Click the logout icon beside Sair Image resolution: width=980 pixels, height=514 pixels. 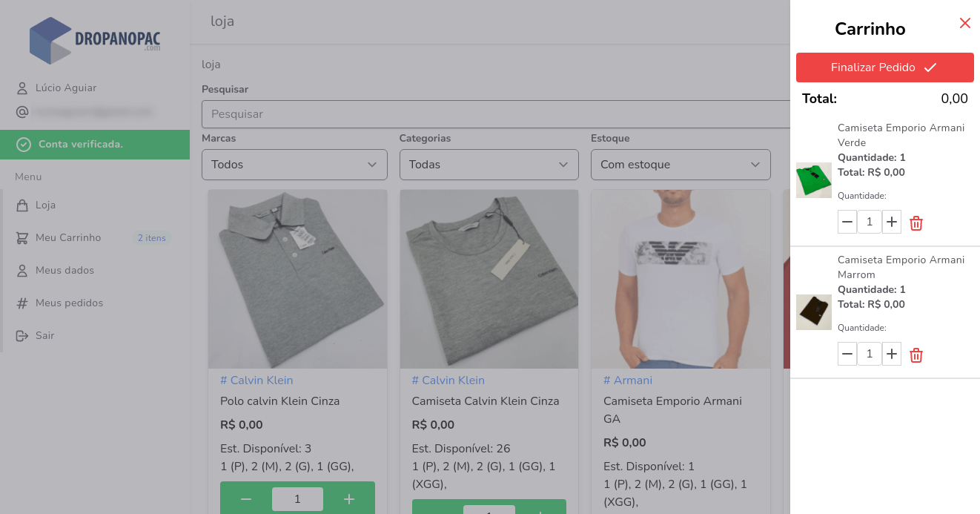pos(22,335)
